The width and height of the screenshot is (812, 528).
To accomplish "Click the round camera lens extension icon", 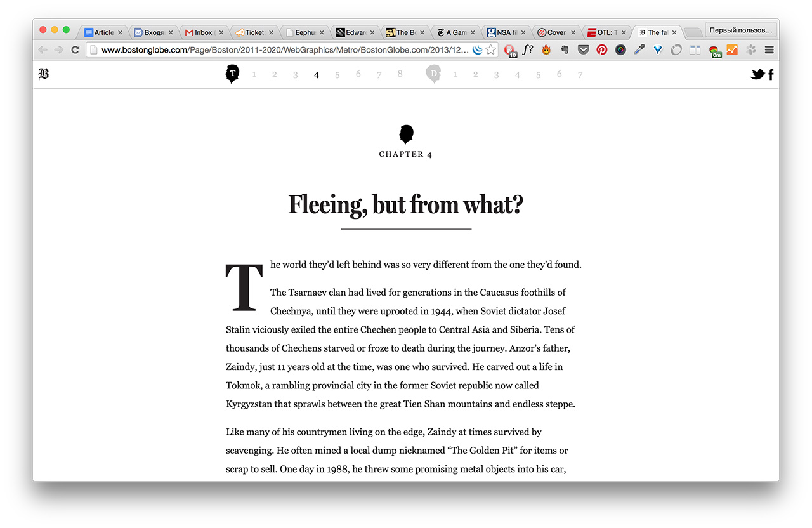I will (620, 49).
